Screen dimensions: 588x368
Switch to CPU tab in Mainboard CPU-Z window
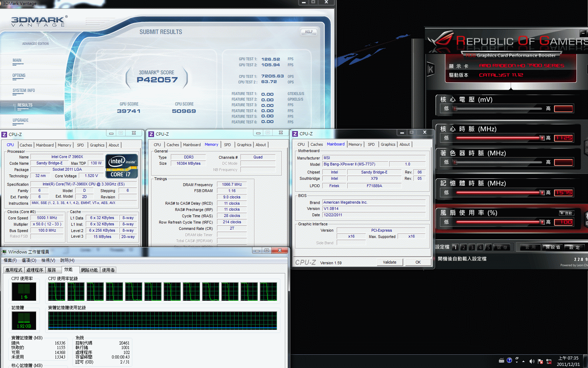coord(301,144)
